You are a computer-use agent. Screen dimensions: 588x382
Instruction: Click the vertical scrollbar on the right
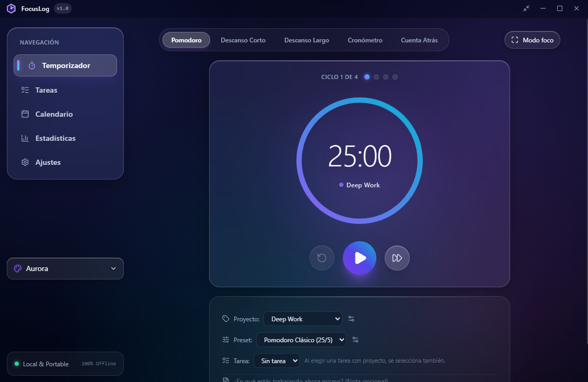point(586,181)
